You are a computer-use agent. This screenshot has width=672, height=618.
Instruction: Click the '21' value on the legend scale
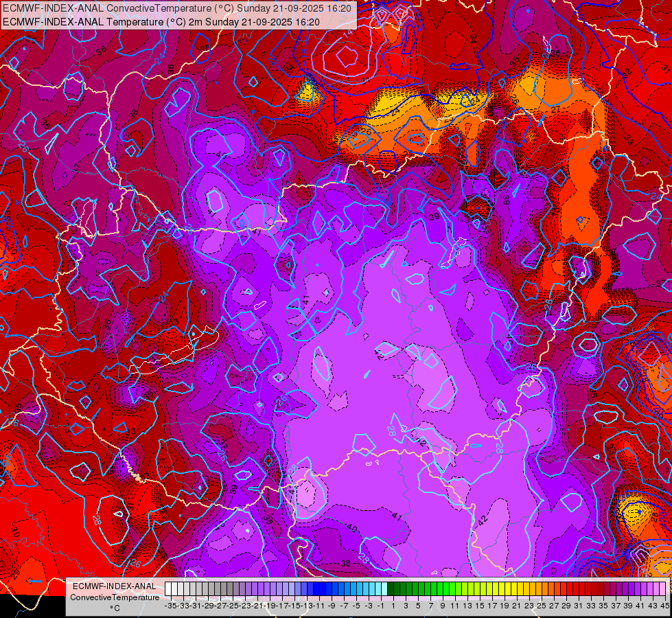tap(516, 606)
